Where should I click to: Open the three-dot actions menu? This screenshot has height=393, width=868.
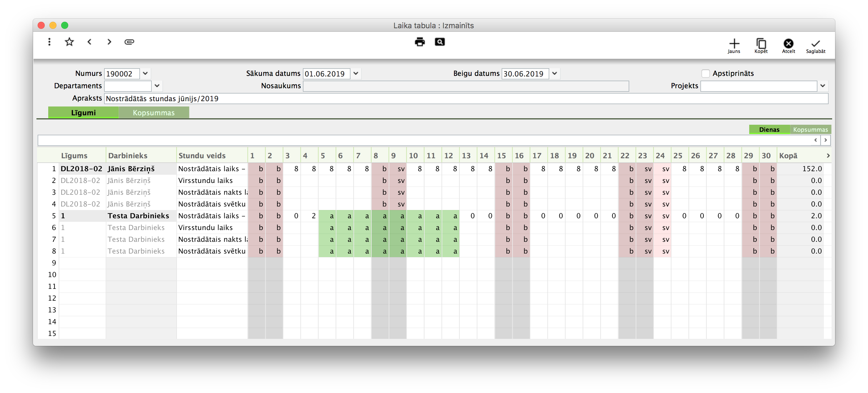tap(49, 42)
